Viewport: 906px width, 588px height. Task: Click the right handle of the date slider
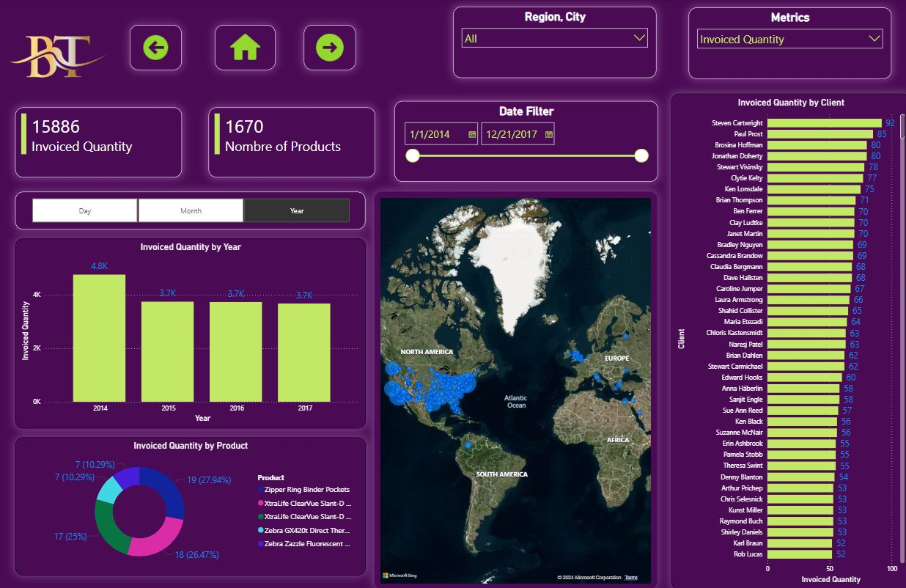click(x=641, y=155)
